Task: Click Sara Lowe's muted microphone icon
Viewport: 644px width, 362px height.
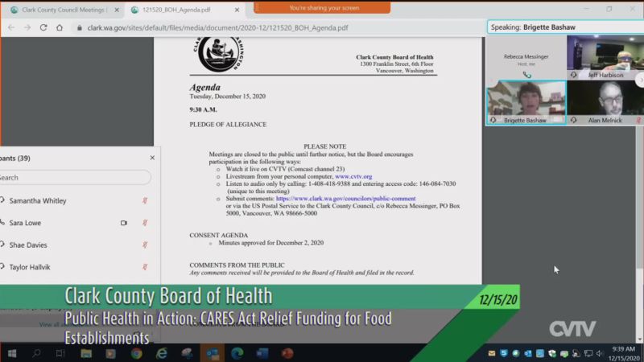Action: coord(145,223)
